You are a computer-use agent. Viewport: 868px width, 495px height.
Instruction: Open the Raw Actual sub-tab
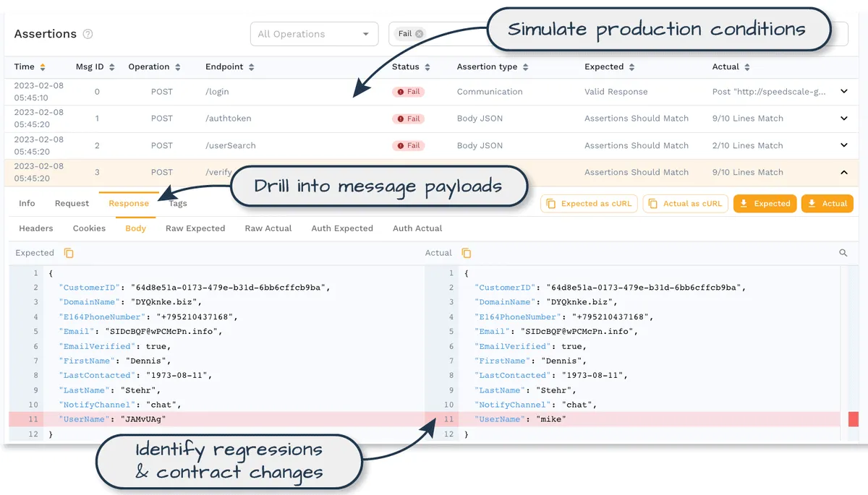[x=268, y=228]
